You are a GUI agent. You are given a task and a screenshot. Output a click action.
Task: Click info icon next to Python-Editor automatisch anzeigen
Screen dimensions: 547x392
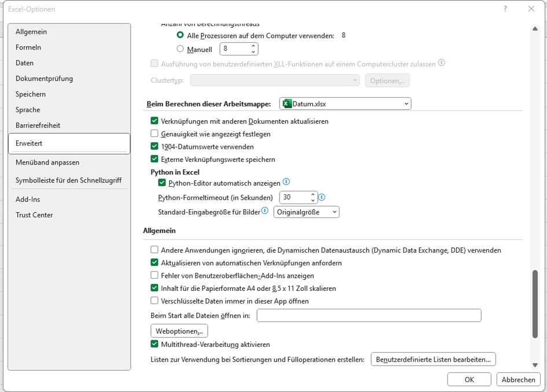point(286,183)
